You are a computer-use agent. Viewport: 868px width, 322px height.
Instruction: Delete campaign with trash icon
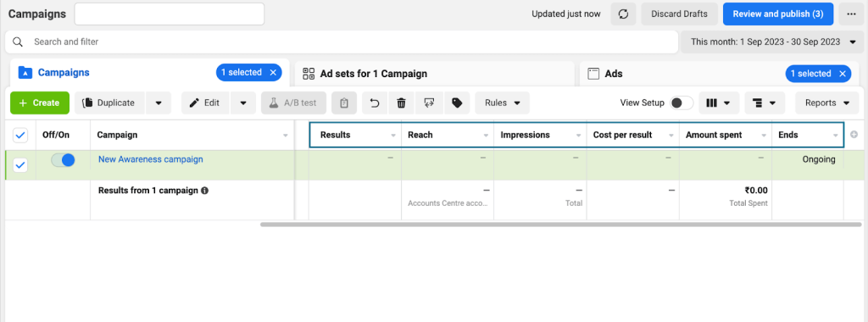[x=401, y=103]
